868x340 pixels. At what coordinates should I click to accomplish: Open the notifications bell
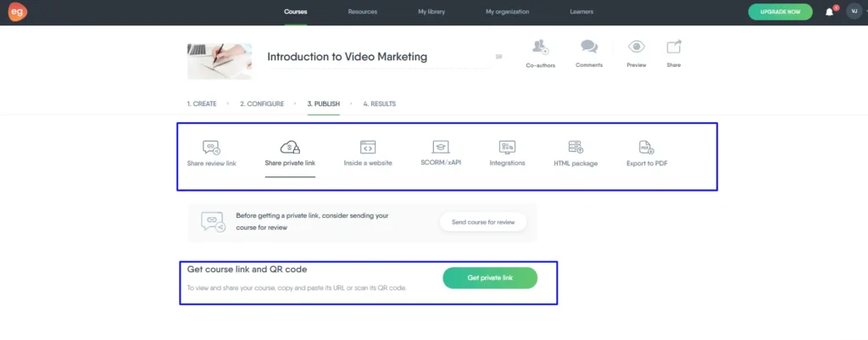829,12
